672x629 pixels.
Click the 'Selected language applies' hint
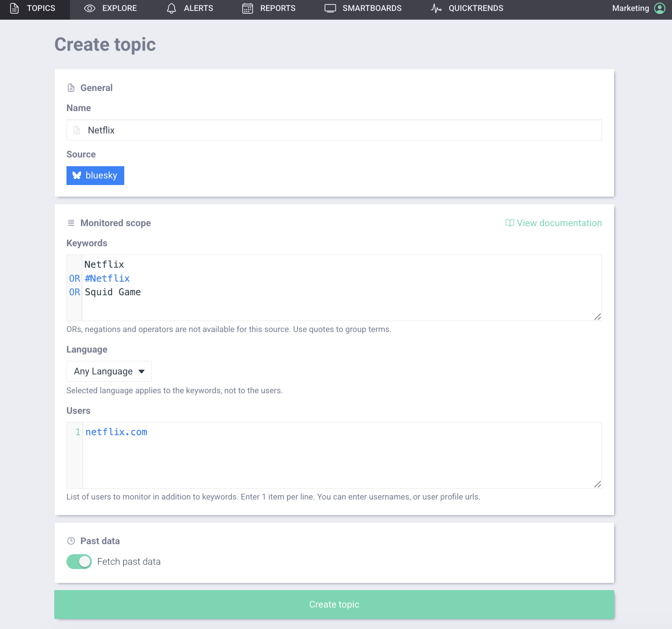pyautogui.click(x=175, y=391)
